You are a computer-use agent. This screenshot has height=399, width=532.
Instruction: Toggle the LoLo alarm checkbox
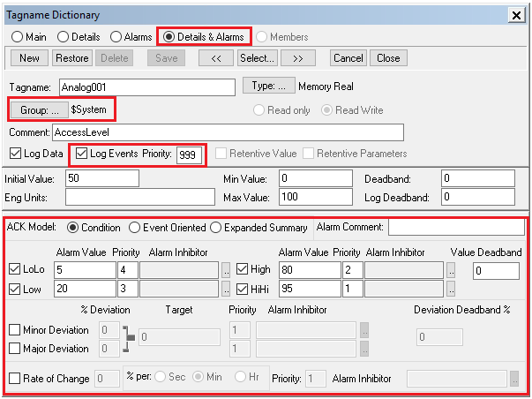[15, 269]
